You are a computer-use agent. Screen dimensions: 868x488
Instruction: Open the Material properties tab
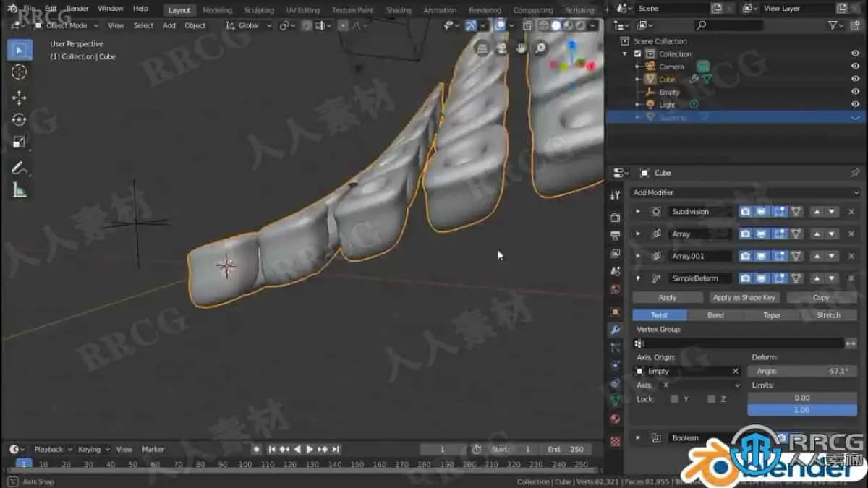point(615,419)
